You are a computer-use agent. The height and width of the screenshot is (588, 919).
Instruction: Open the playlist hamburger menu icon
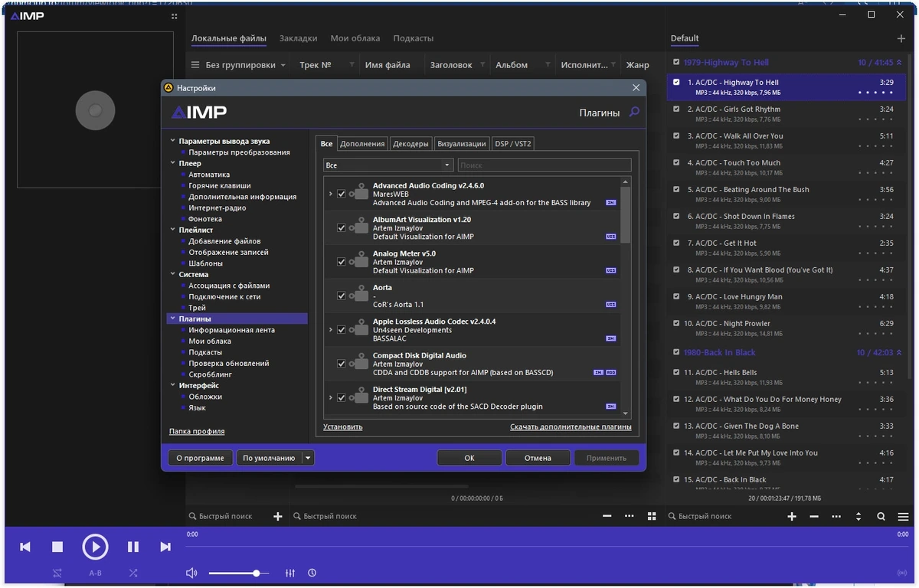pyautogui.click(x=904, y=516)
